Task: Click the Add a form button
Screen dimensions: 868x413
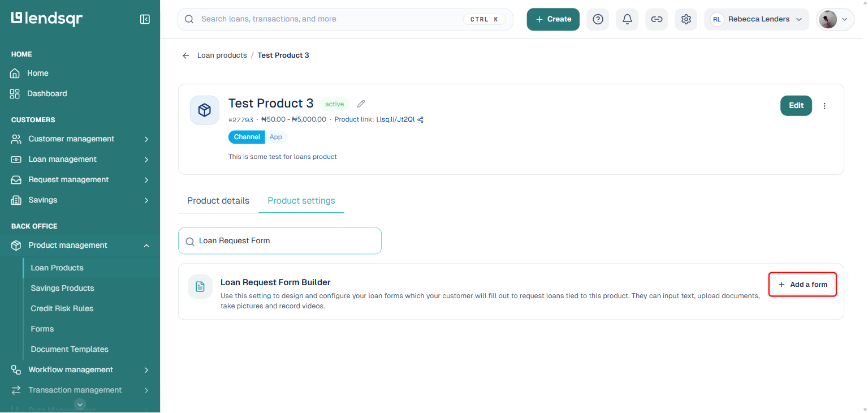Action: tap(802, 285)
